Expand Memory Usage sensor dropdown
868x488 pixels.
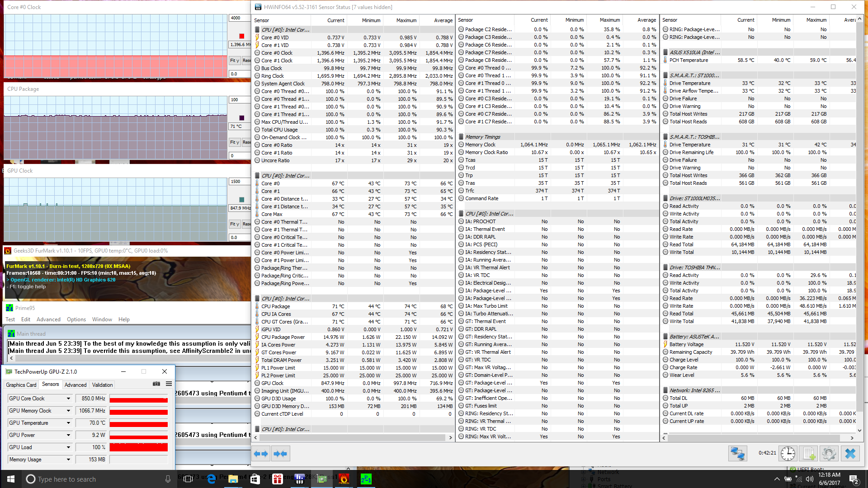[x=68, y=460]
